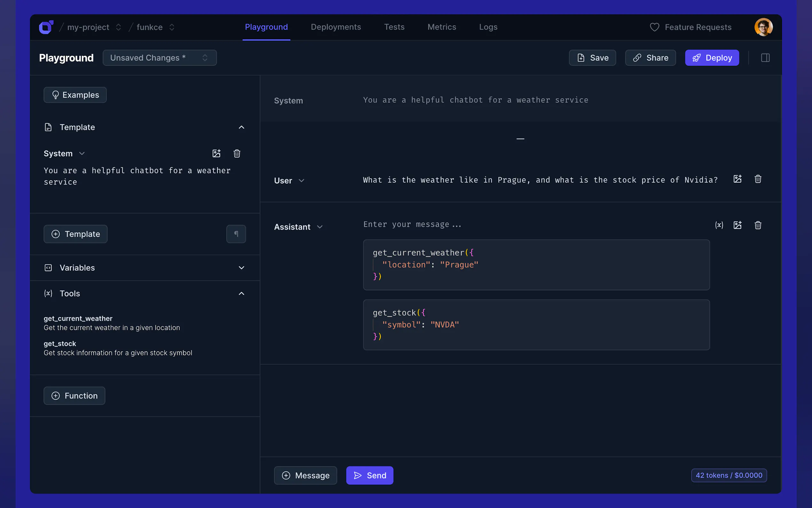Toggle the right side panel
812x508 pixels.
pos(765,58)
